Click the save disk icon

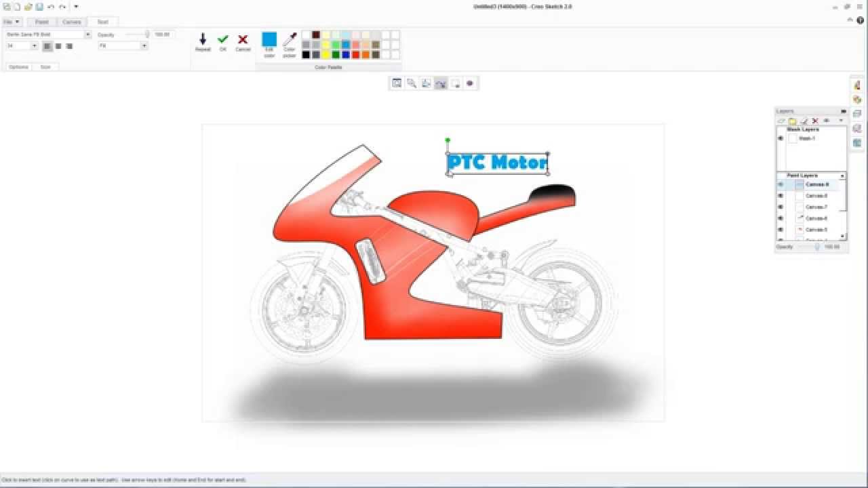(x=39, y=7)
